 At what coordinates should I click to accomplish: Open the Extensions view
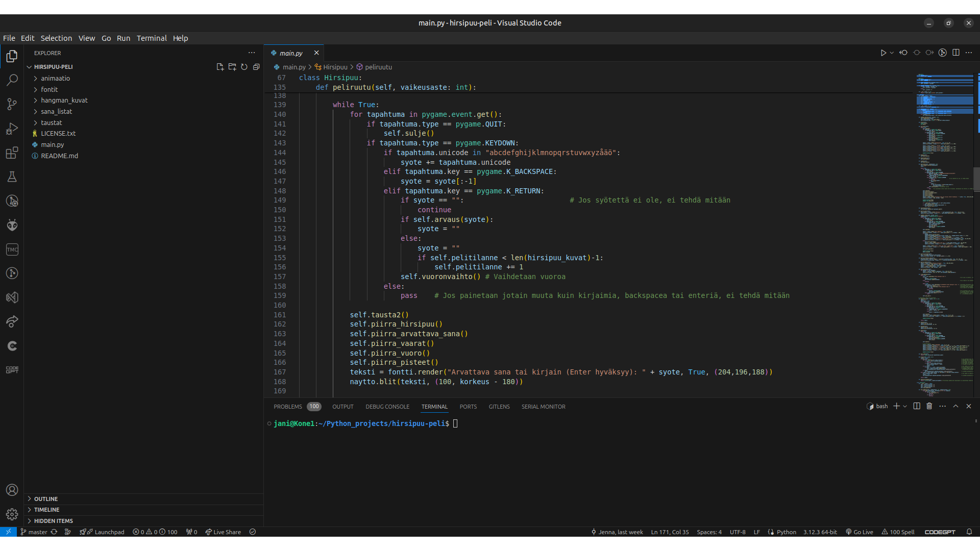coord(12,153)
